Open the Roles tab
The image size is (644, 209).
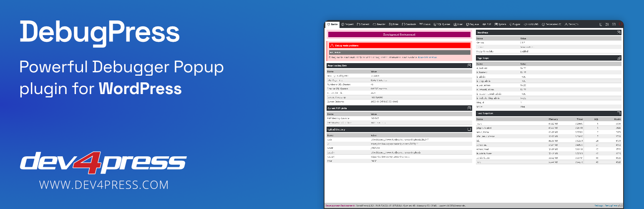click(393, 24)
